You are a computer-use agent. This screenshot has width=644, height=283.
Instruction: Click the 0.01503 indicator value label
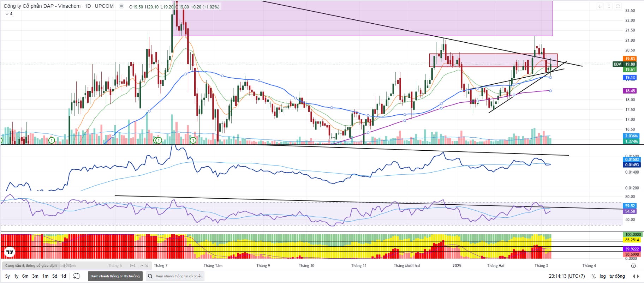point(631,159)
